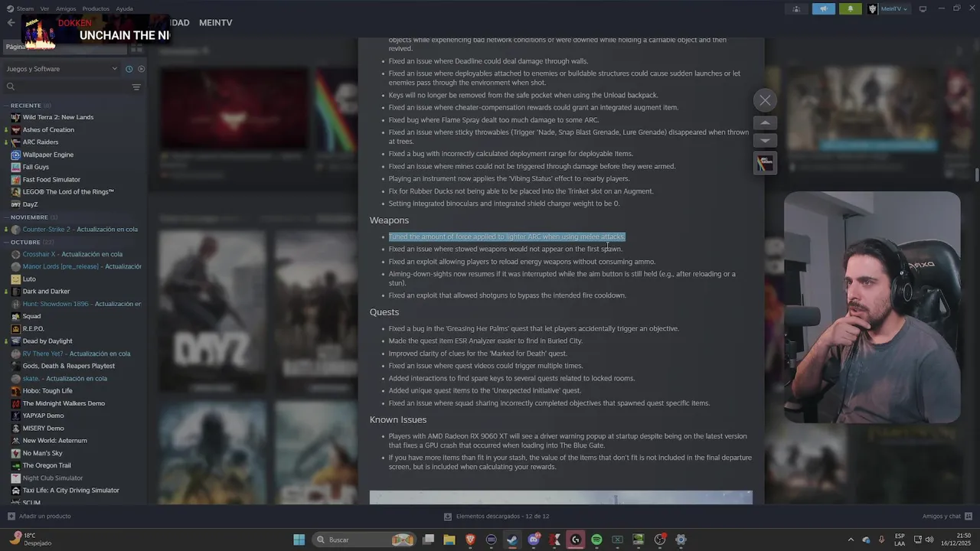
Task: Go back with the navigation arrow
Action: click(x=11, y=23)
